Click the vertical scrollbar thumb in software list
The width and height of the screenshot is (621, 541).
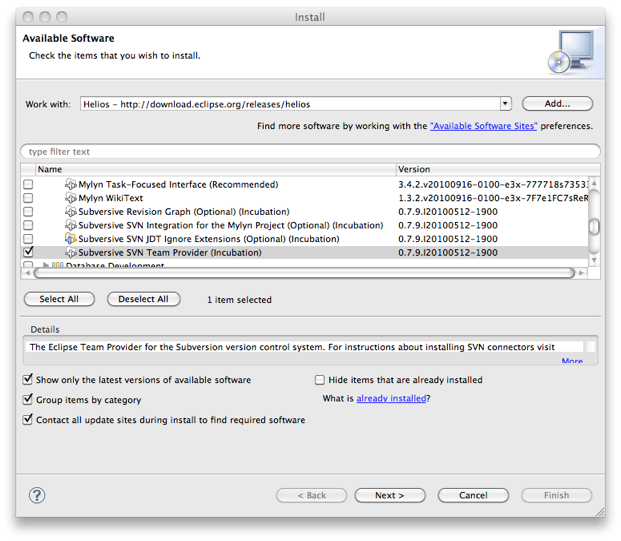(594, 227)
